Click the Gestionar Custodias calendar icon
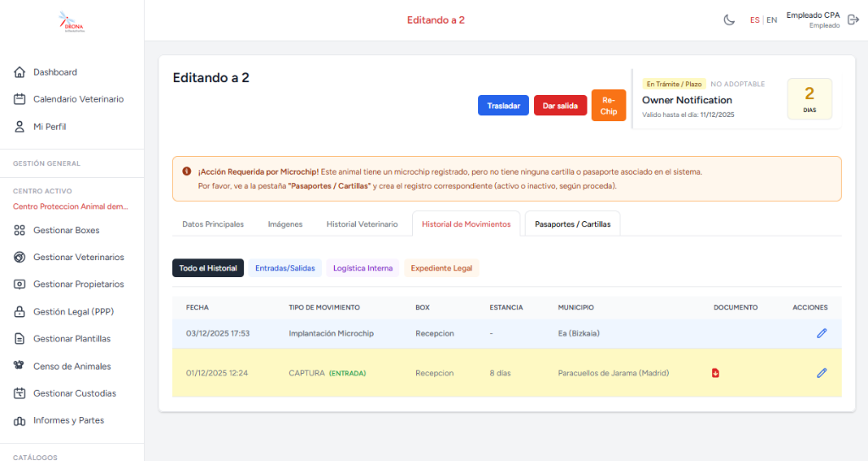 point(19,393)
